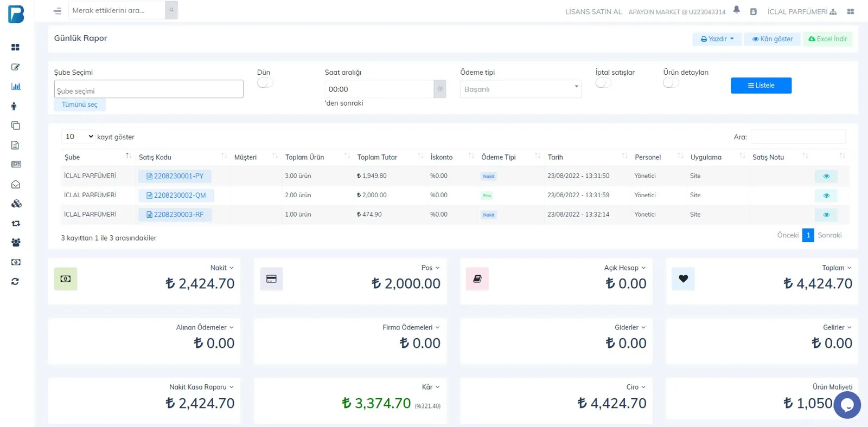Click the Excel İndir button

tap(828, 39)
